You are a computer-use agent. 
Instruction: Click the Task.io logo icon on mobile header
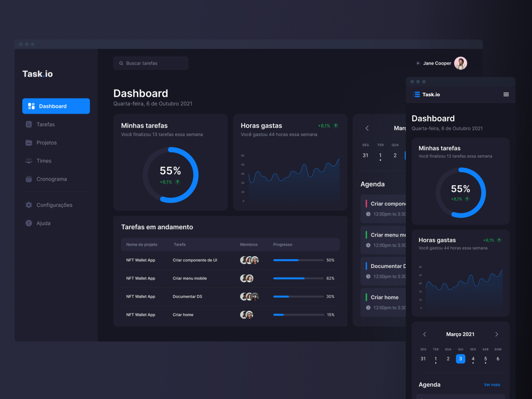coord(416,94)
